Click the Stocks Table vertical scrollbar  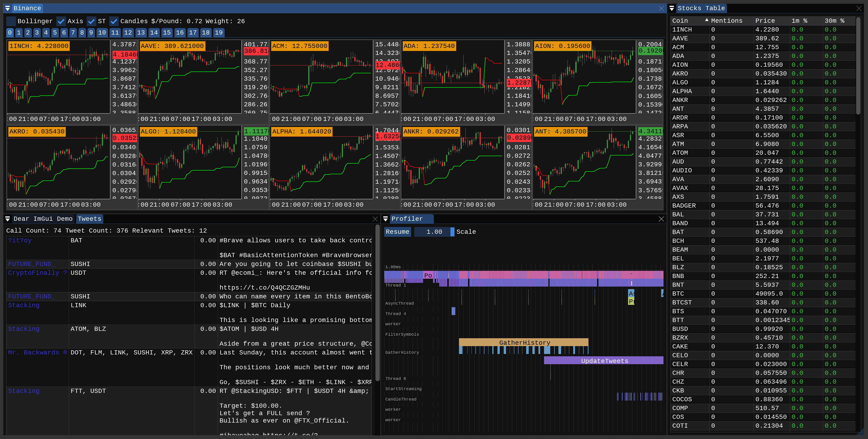click(858, 66)
